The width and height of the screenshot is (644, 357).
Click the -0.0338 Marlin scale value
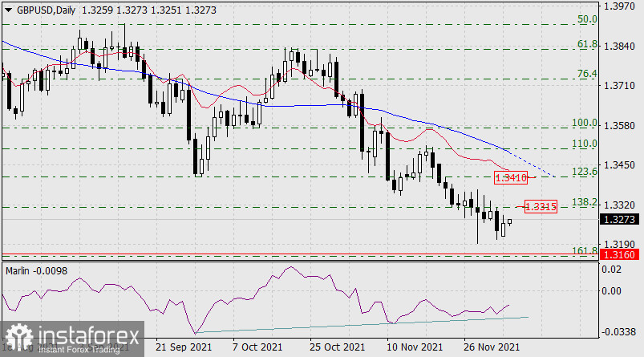(x=620, y=330)
